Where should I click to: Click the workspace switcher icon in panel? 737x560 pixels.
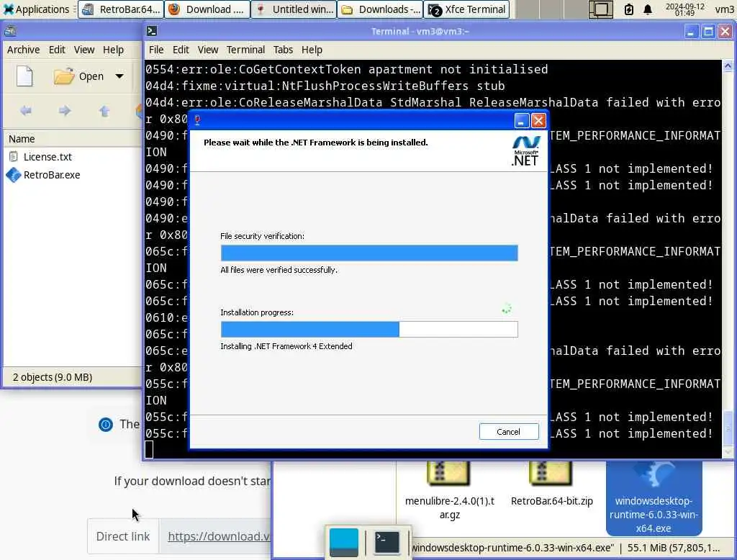(x=601, y=9)
